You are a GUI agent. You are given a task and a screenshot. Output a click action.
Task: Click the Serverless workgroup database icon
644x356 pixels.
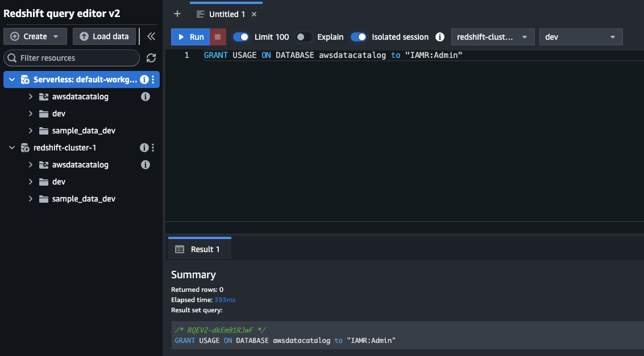pos(25,79)
